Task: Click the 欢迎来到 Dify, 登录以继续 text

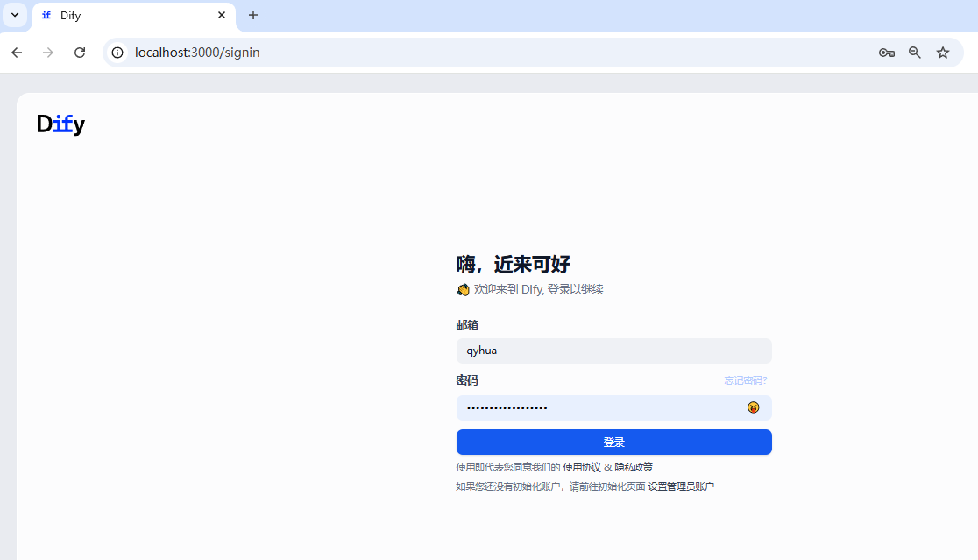Action: [538, 289]
